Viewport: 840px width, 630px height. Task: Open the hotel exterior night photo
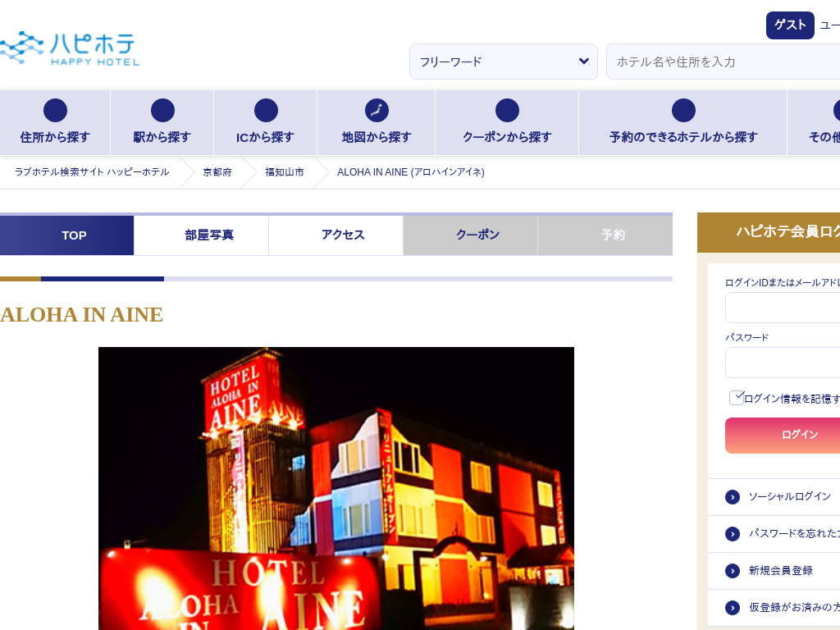336,489
